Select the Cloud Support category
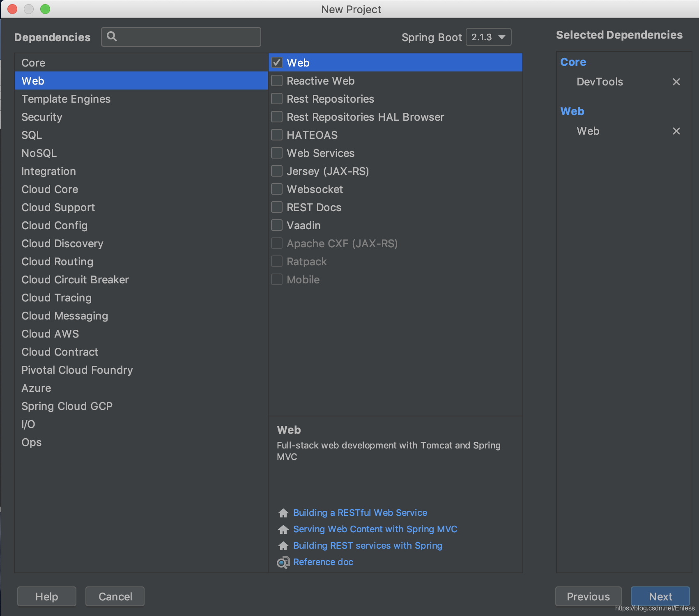The image size is (699, 616). [x=141, y=207]
